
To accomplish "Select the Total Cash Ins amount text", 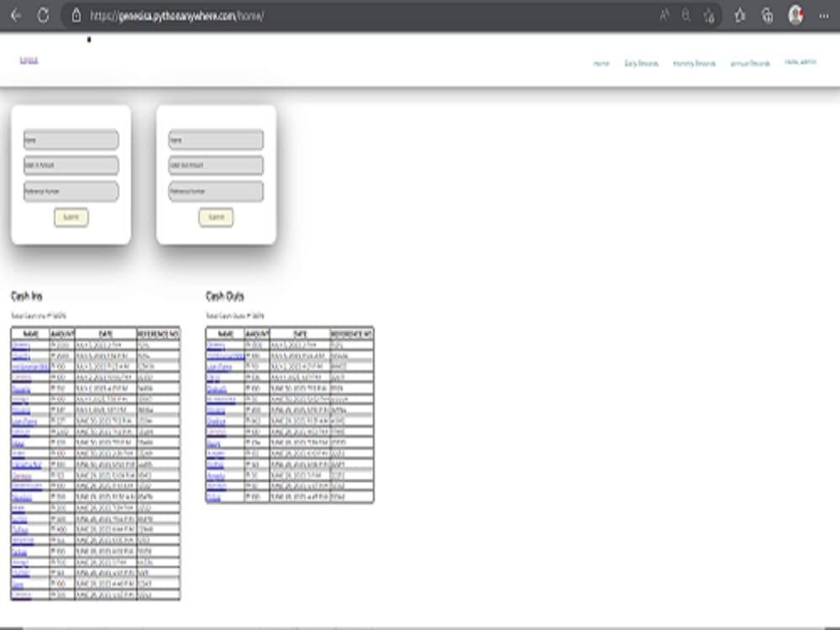I will click(39, 316).
